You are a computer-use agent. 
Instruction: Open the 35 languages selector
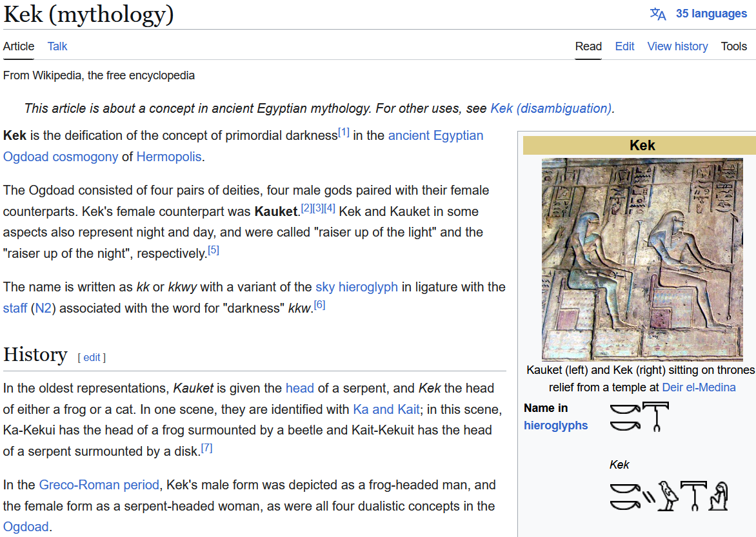[x=711, y=14]
